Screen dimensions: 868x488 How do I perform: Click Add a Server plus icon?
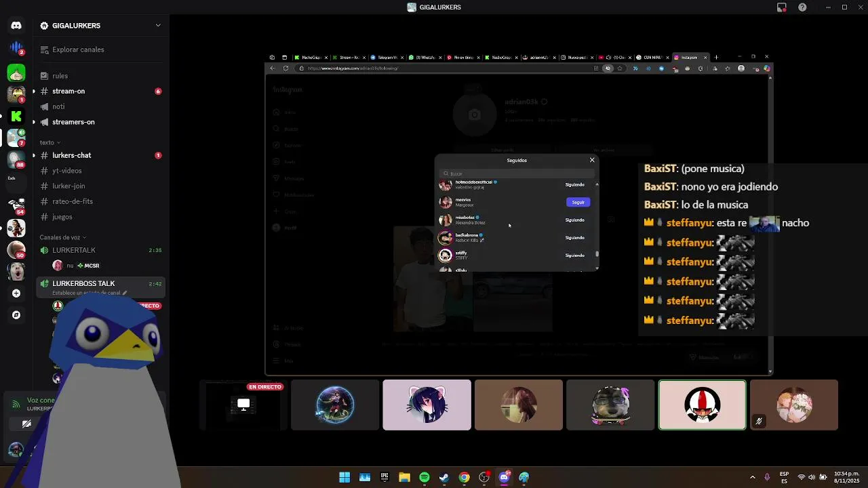(16, 293)
